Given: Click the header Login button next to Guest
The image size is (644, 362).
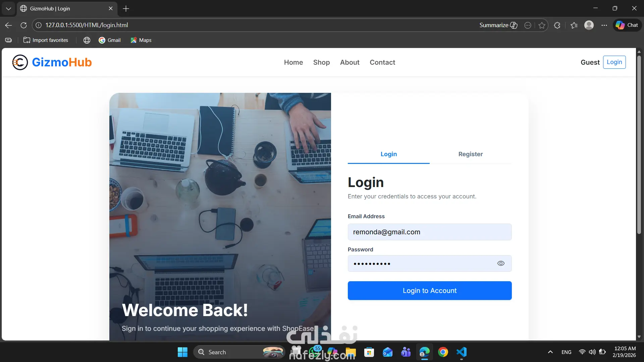Looking at the screenshot, I should [614, 62].
